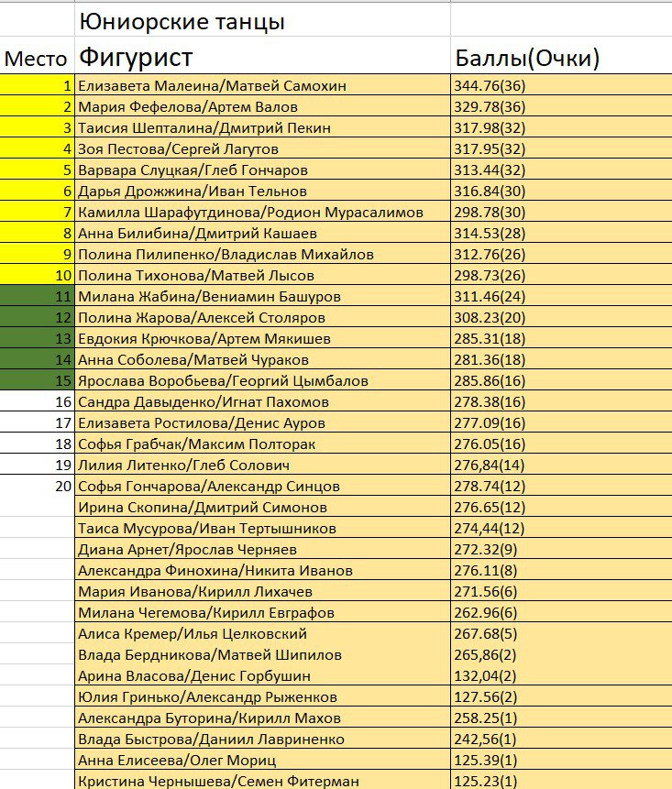Click yellow place cell number 10
Screen dimensions: 672x789
pyautogui.click(x=38, y=275)
